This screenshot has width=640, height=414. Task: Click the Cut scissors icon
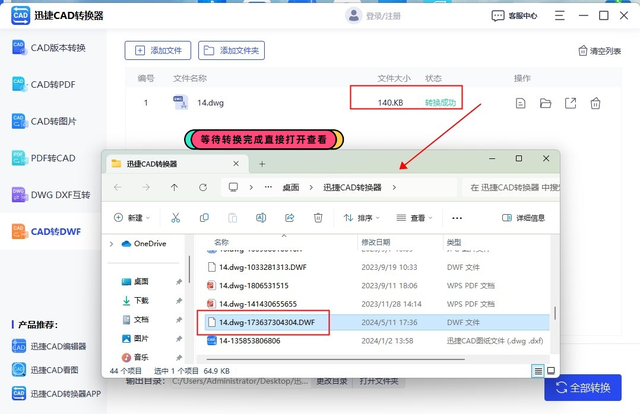pyautogui.click(x=176, y=218)
